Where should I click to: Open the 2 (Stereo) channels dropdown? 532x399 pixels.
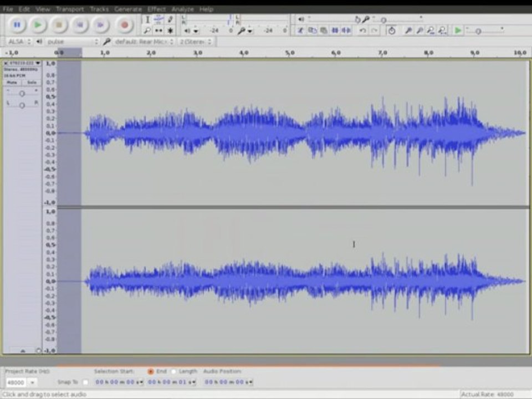tap(196, 42)
